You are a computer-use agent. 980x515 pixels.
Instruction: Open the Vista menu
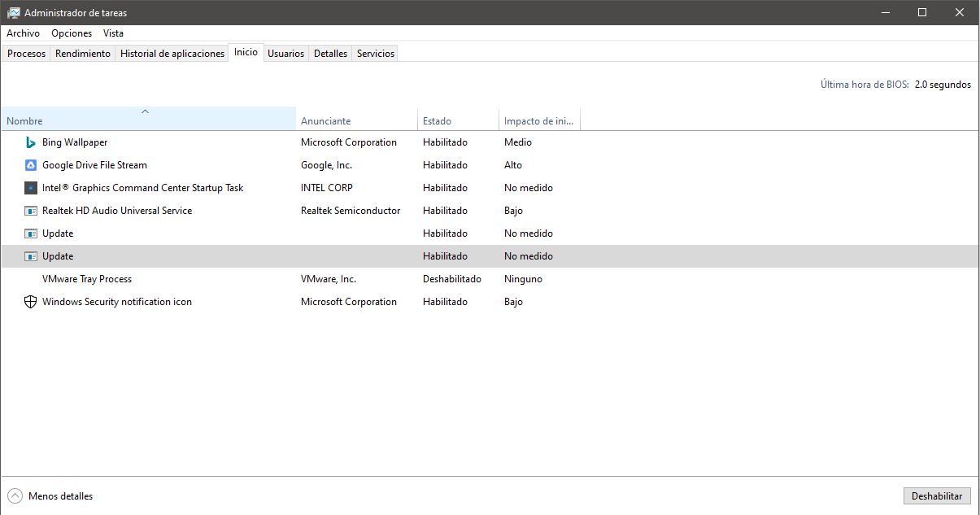coord(113,33)
